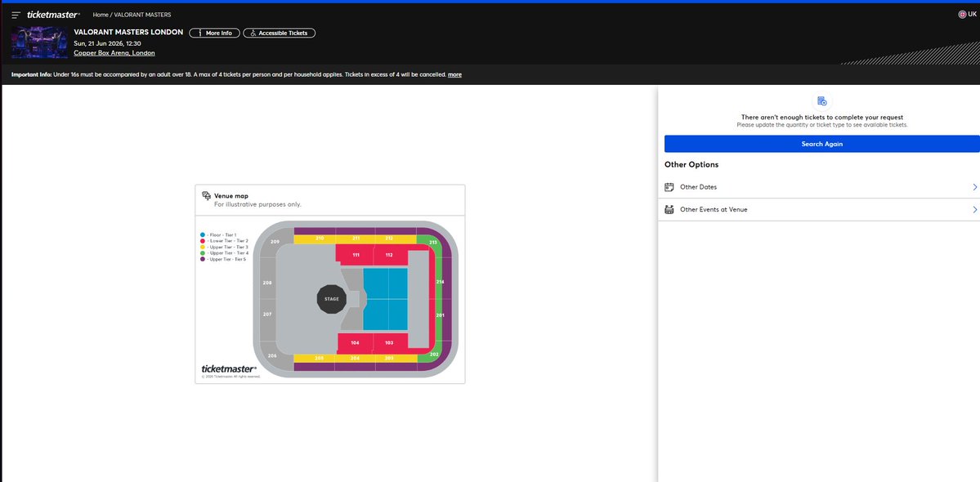Expand the chevron on the Other Dates row
Viewport: 980px width, 482px height.
pos(974,187)
